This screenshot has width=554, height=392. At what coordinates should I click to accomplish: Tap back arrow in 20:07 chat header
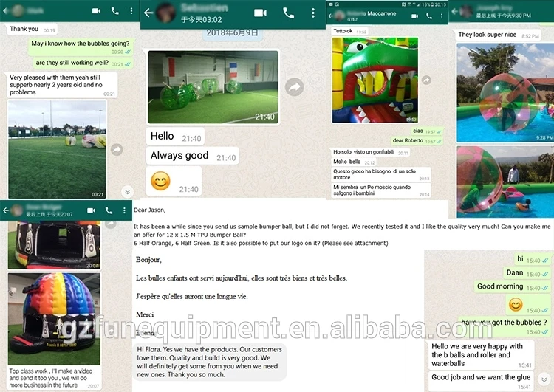click(6, 210)
